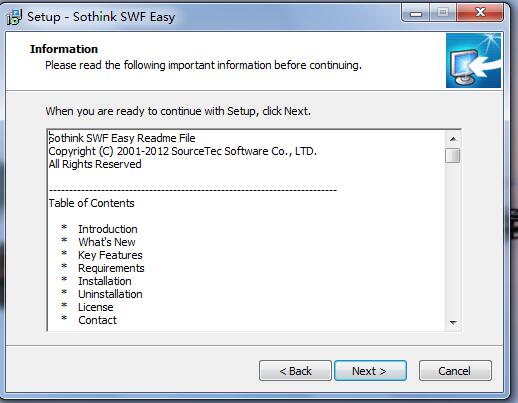Click the 'Sothink SWF Easy Readme File' line
Screen dimensions: 518x403
tap(122, 138)
